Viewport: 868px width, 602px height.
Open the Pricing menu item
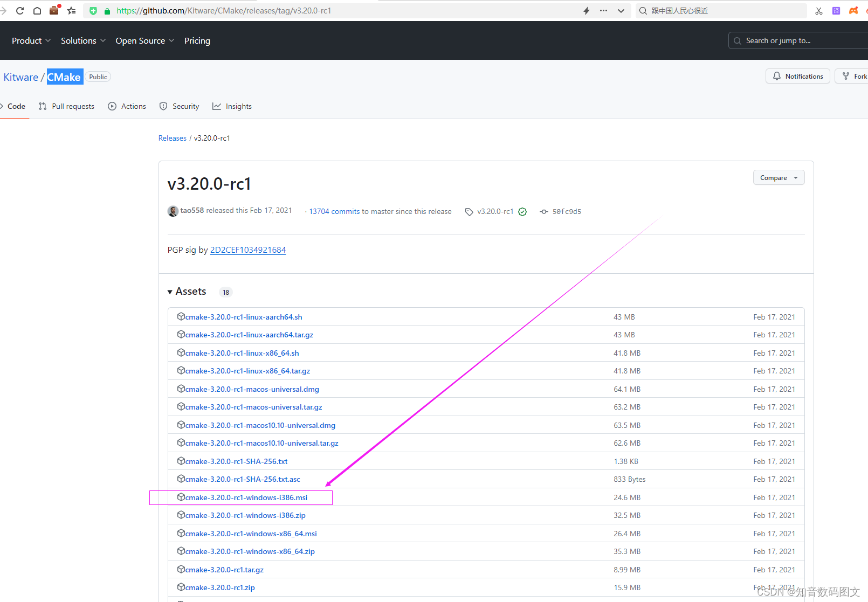197,40
